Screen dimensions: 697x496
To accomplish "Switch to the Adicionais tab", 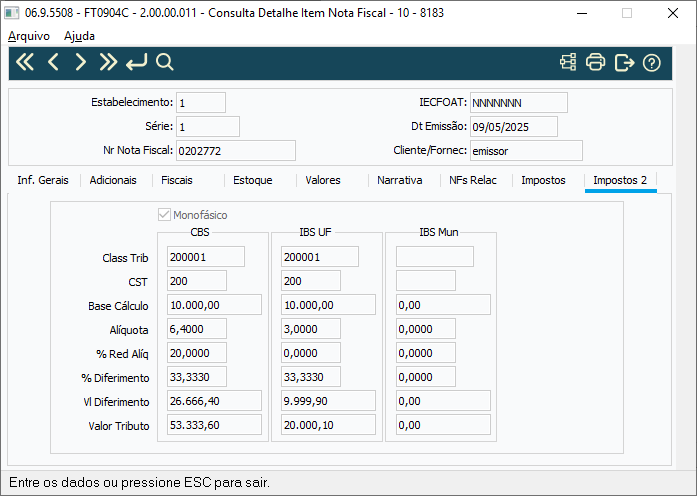I will coord(113,180).
